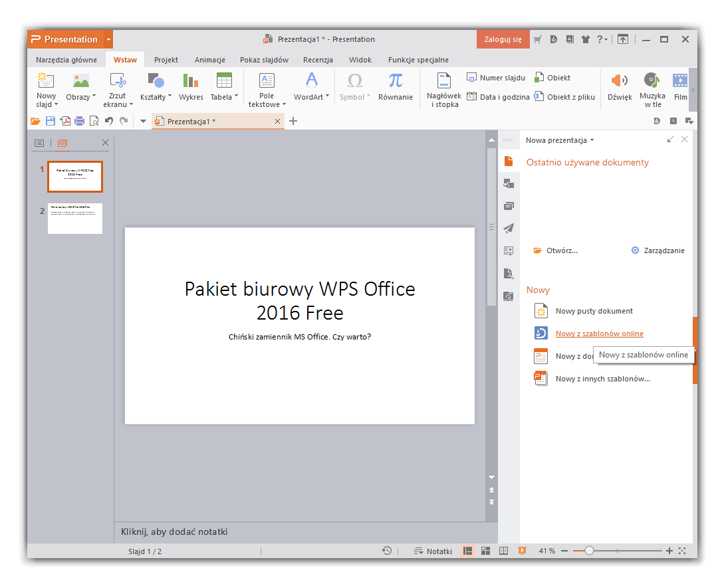Insert Obiekt z pliku

click(x=564, y=96)
